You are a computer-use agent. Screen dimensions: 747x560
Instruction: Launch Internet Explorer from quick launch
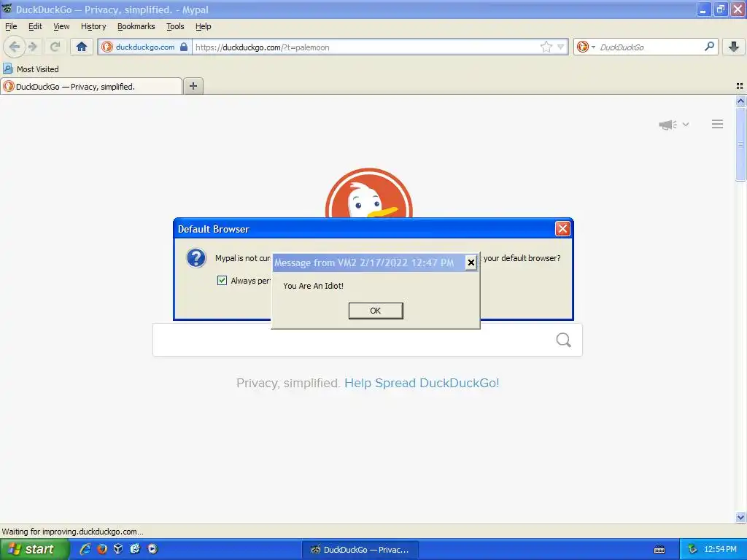[x=85, y=549]
